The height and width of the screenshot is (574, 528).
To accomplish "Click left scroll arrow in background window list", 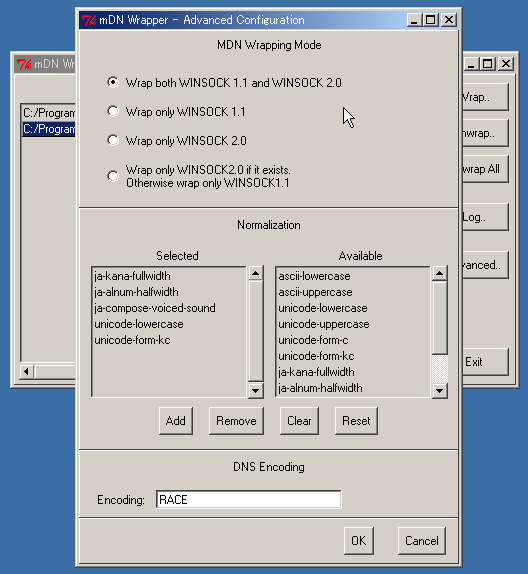I will (27, 371).
